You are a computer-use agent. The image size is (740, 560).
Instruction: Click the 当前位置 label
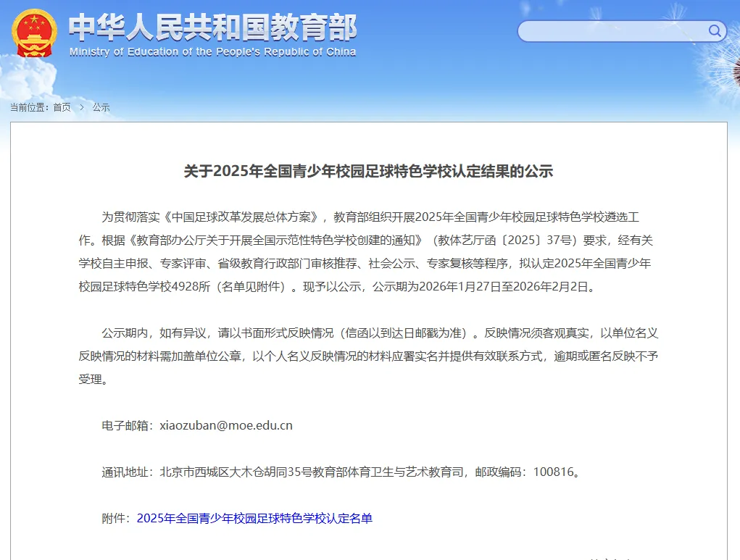[x=28, y=107]
